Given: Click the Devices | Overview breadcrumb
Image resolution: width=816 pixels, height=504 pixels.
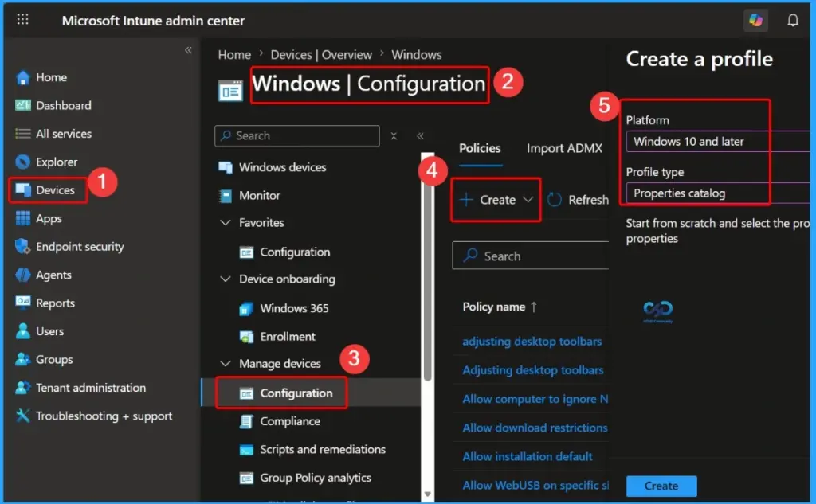Looking at the screenshot, I should click(x=321, y=55).
